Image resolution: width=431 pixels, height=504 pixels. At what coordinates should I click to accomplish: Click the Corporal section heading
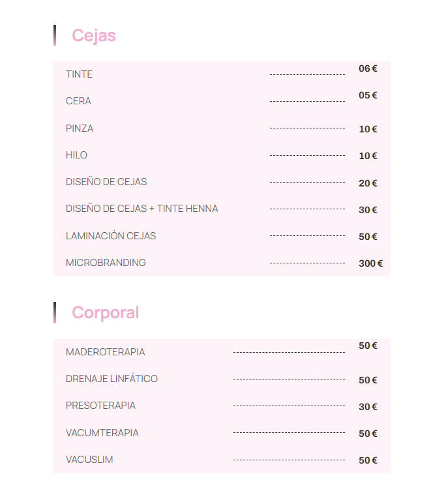tap(105, 312)
